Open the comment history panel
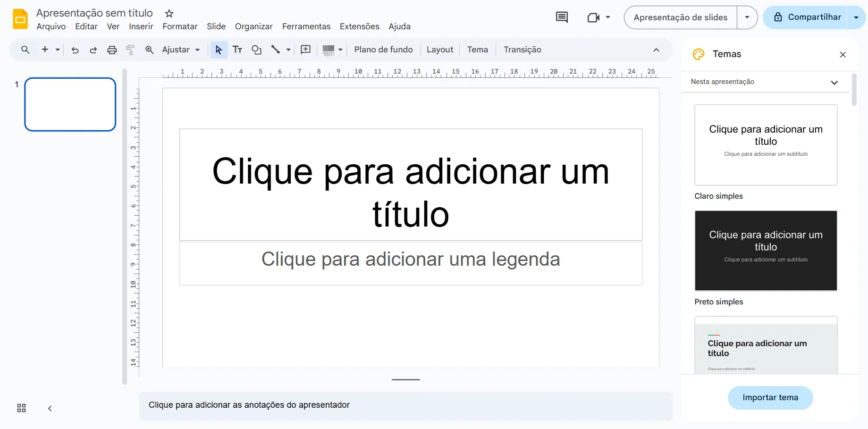 pos(561,17)
